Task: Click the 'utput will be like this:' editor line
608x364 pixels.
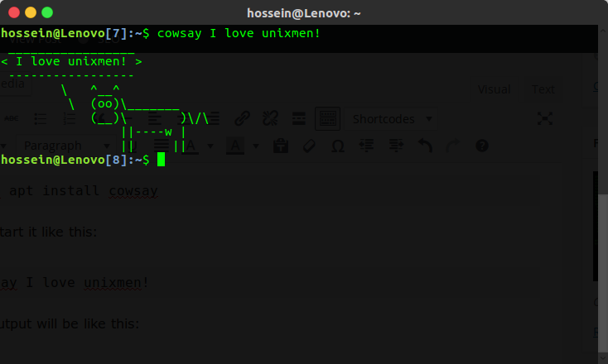Action: point(70,323)
